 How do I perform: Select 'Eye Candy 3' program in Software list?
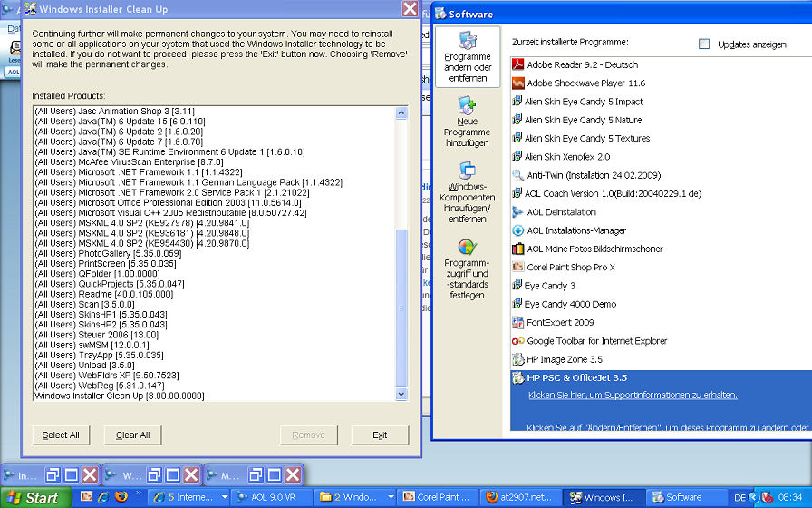pyautogui.click(x=549, y=286)
